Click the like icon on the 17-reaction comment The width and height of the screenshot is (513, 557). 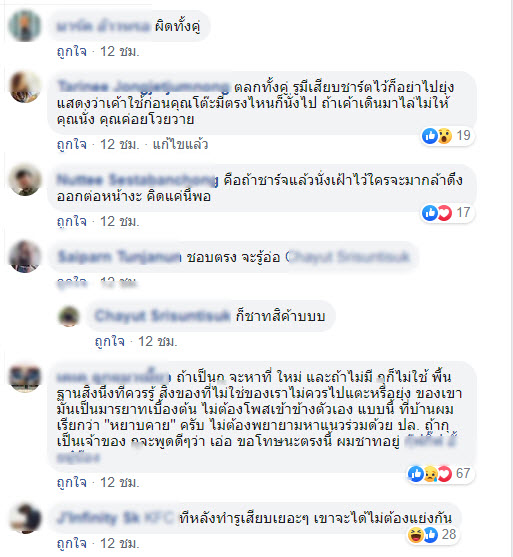click(x=430, y=213)
